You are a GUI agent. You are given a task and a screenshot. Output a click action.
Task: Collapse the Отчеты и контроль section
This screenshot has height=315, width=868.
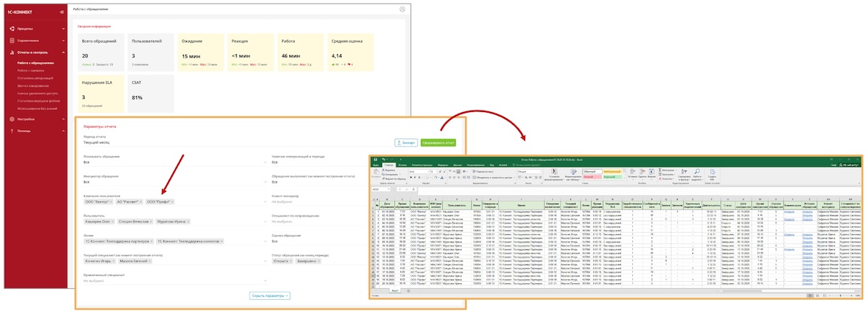[63, 52]
